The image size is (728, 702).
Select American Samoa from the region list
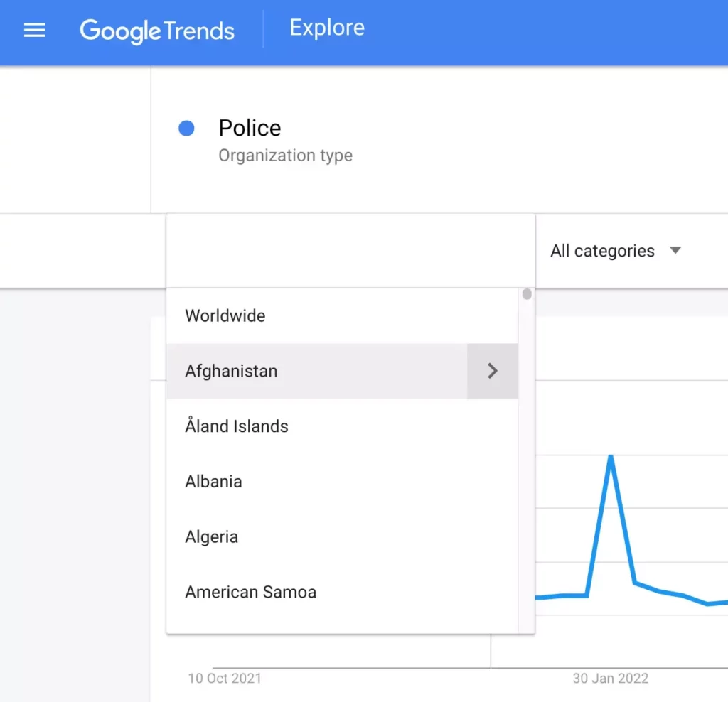point(342,592)
